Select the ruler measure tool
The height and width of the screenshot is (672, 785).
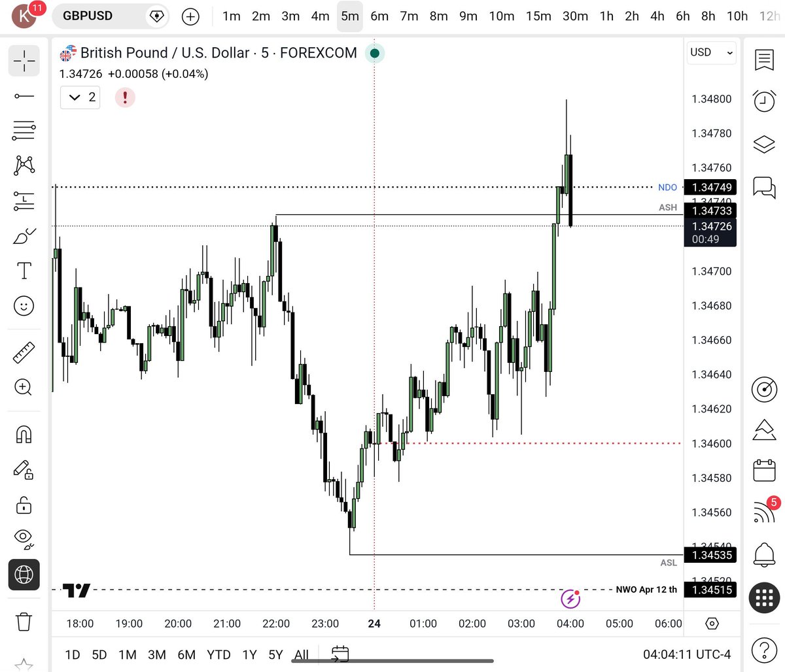[x=24, y=352]
